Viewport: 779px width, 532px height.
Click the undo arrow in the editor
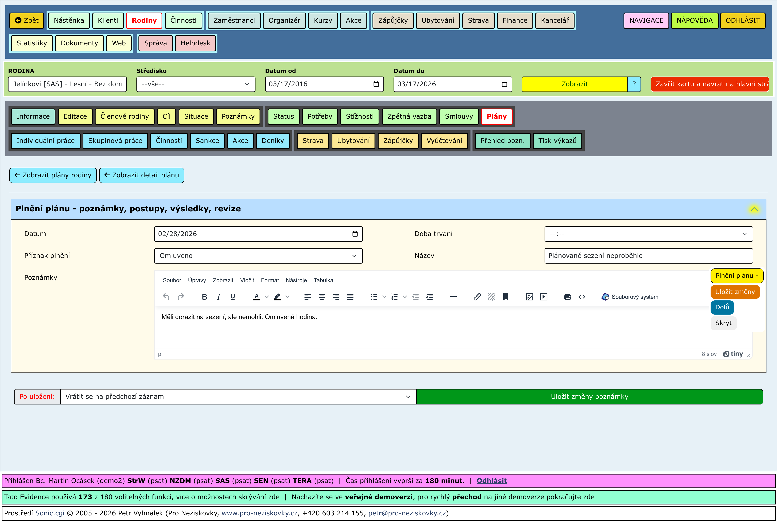pos(166,297)
